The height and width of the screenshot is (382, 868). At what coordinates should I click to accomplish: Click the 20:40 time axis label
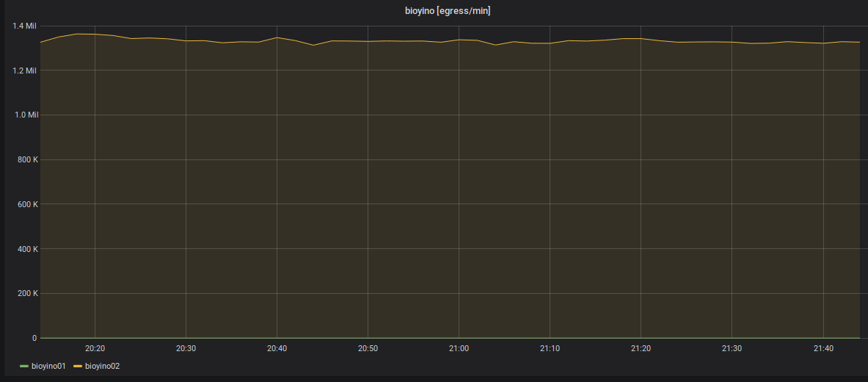pyautogui.click(x=277, y=348)
